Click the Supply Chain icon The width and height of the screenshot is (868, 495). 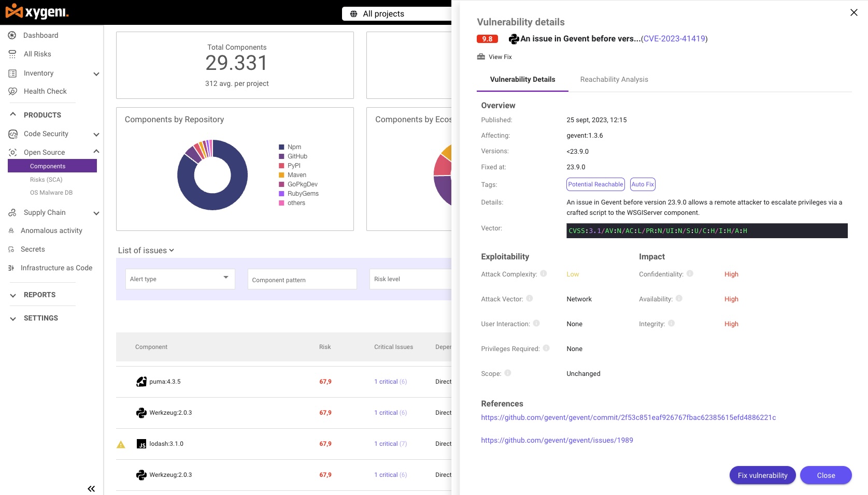coord(12,213)
